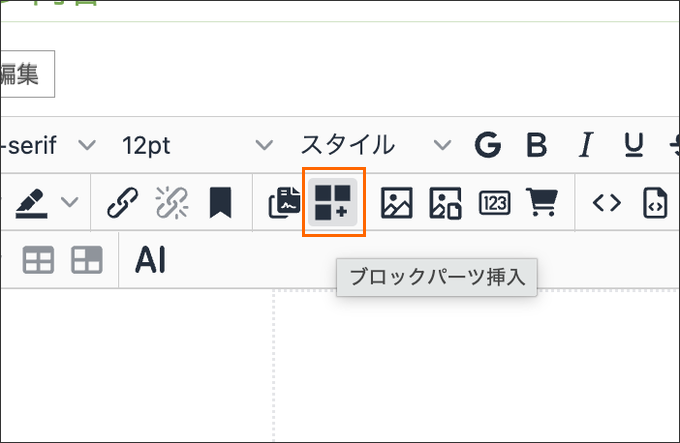Click the bookmark anchor icon
680x443 pixels.
(x=220, y=203)
